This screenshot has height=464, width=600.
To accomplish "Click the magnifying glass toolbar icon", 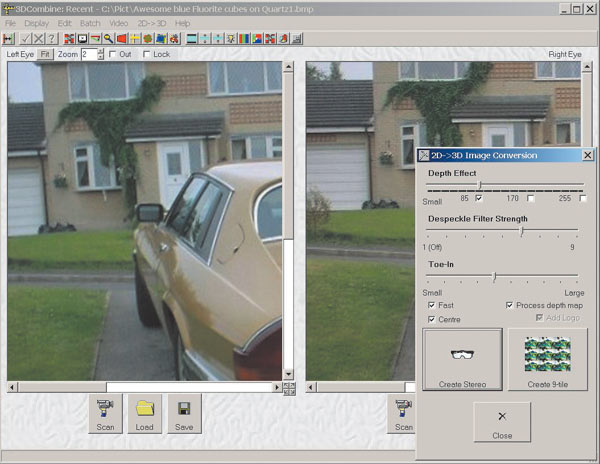I will [x=108, y=38].
